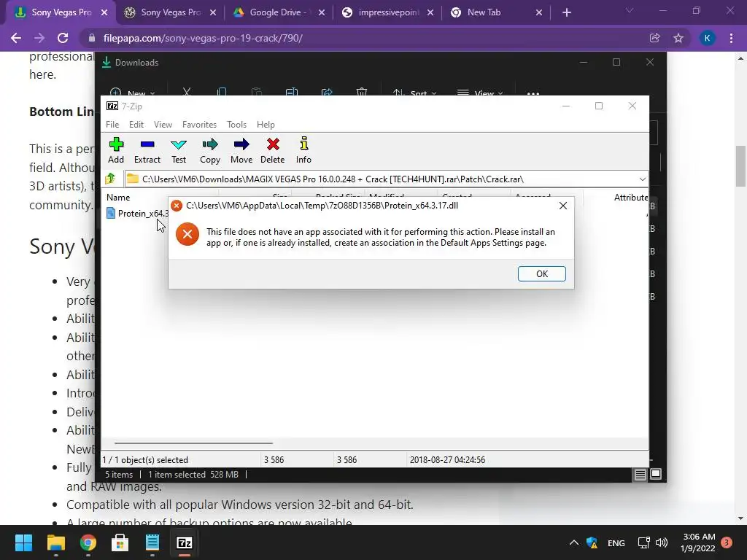Open the Notepad taskbar icon
This screenshot has height=560, width=747.
pyautogui.click(x=152, y=542)
